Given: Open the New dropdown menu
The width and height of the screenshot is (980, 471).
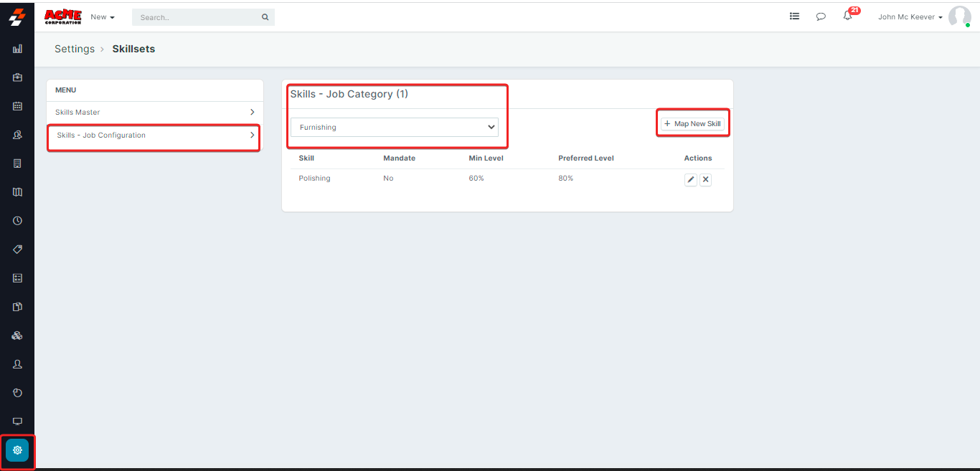Looking at the screenshot, I should pyautogui.click(x=103, y=17).
